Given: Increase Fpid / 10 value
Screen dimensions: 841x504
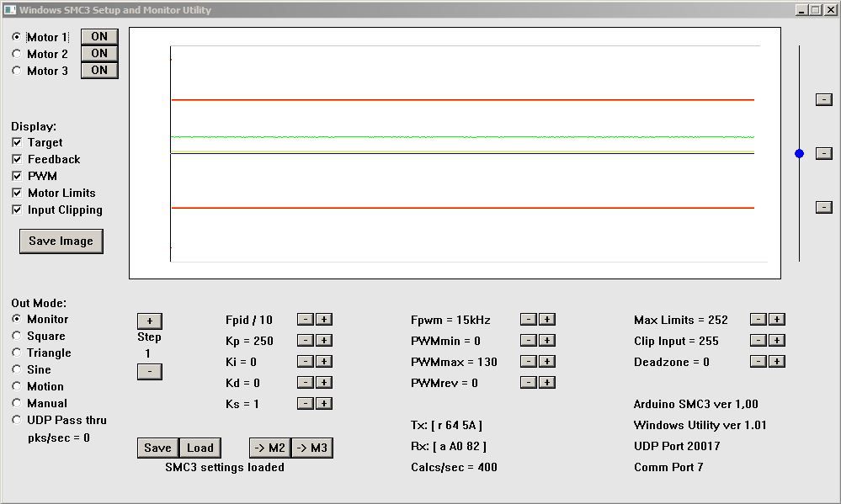Looking at the screenshot, I should pos(324,319).
